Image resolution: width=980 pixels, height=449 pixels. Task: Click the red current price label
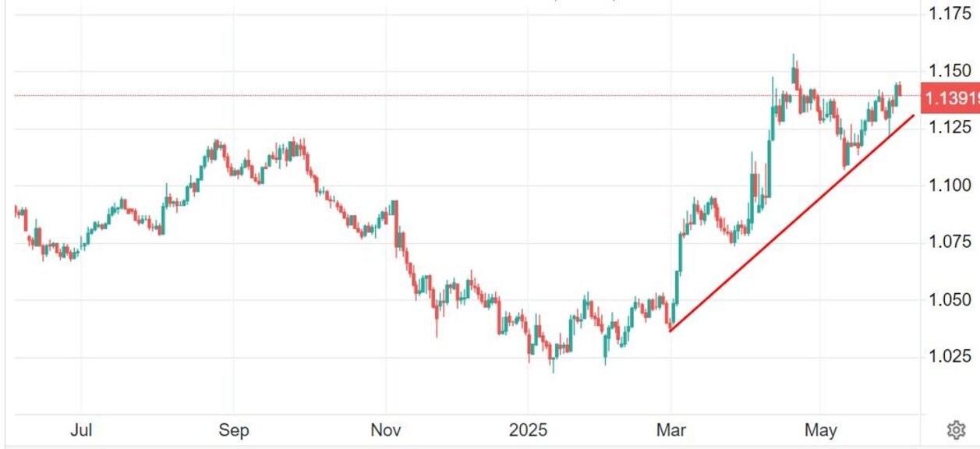click(950, 98)
